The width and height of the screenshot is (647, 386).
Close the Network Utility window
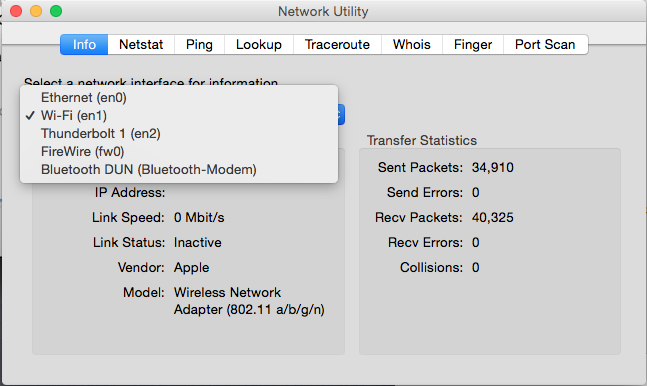click(x=16, y=11)
